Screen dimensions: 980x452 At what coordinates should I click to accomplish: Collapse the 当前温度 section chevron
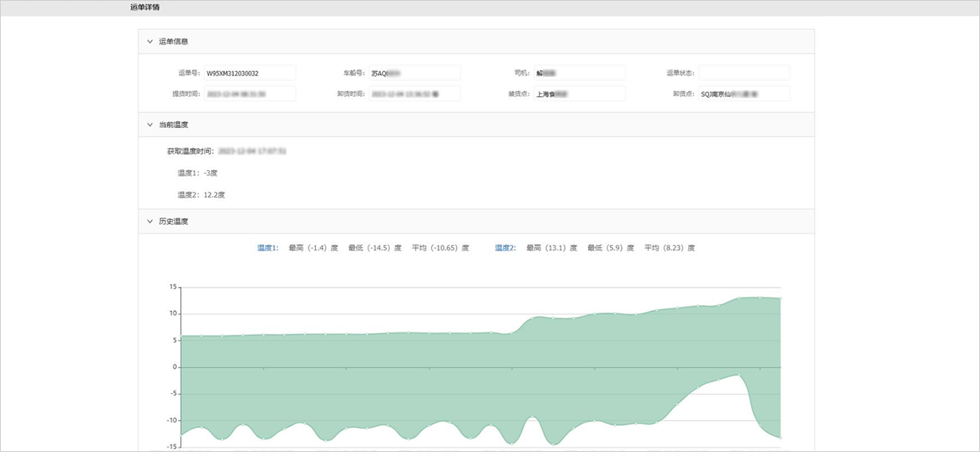pos(150,124)
